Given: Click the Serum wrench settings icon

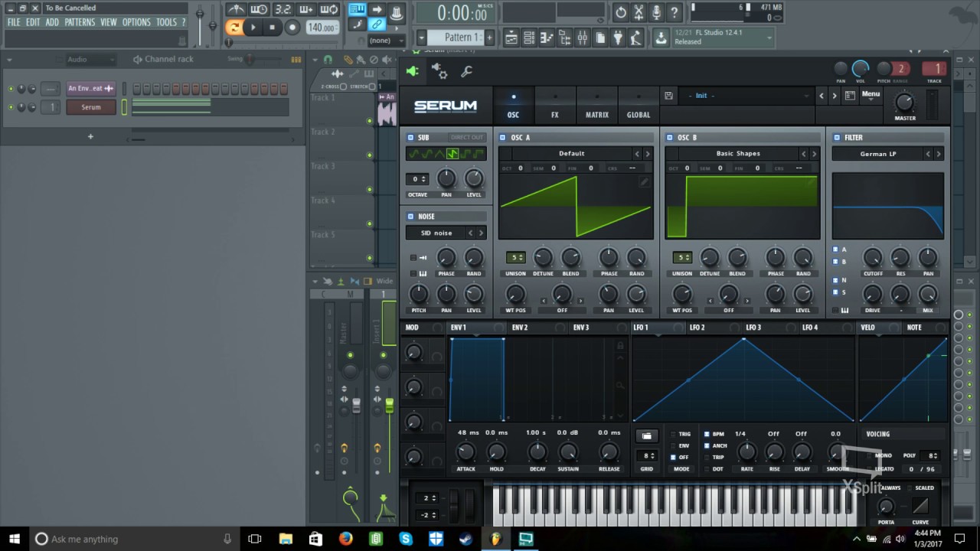Looking at the screenshot, I should (466, 71).
